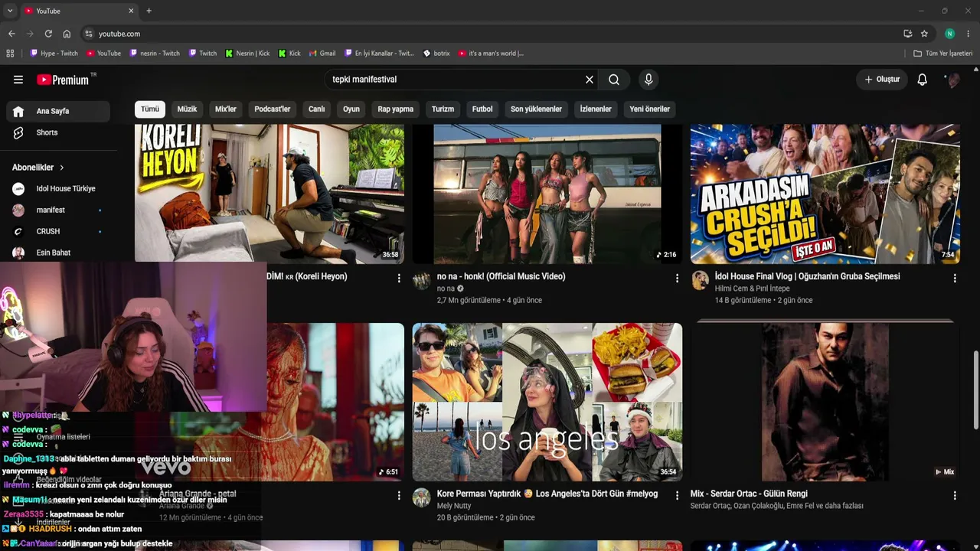Select the Turizm filter chip

443,109
